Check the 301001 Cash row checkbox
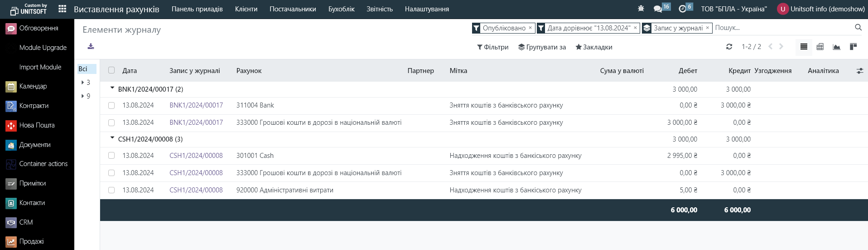 [x=111, y=156]
